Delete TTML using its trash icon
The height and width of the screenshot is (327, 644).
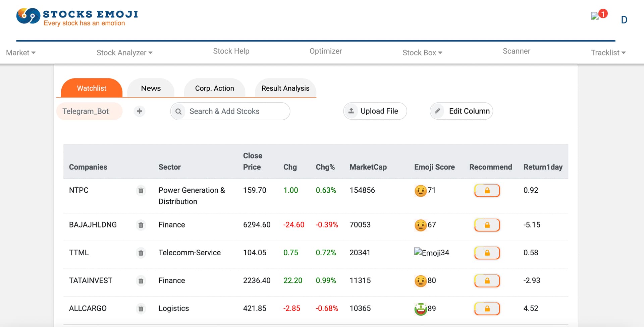click(141, 253)
